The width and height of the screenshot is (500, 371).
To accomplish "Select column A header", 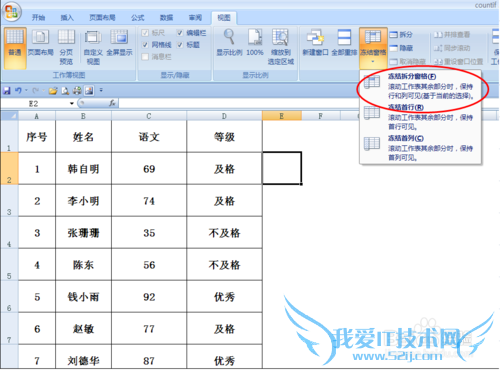I will click(x=37, y=116).
